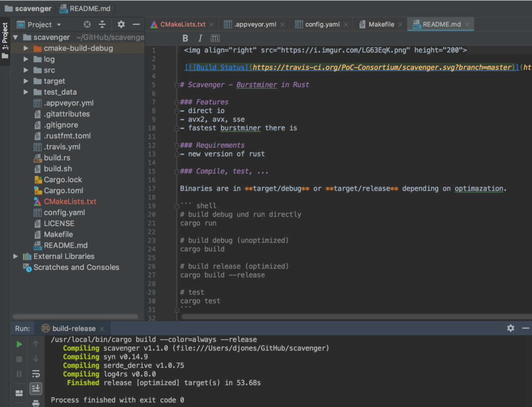Apply italic formatting in Markdown toolbar
Viewport: 532px width, 407px height.
point(200,38)
